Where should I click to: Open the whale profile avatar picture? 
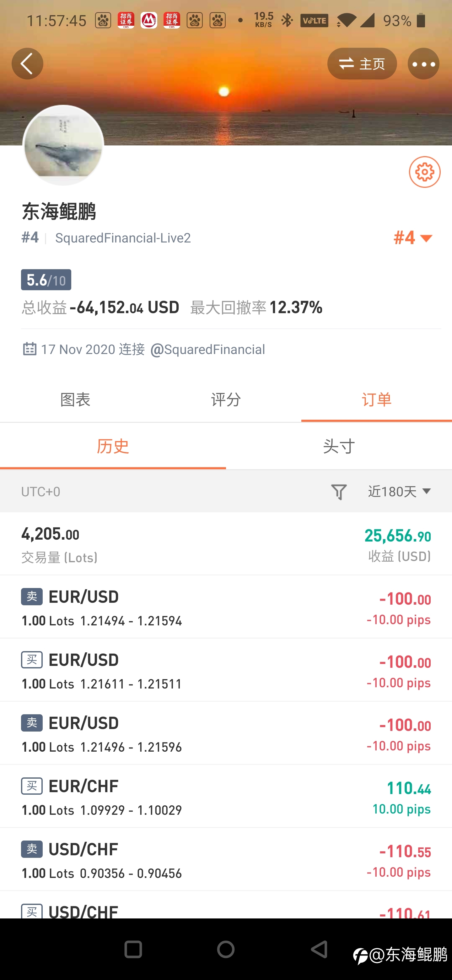(x=63, y=145)
